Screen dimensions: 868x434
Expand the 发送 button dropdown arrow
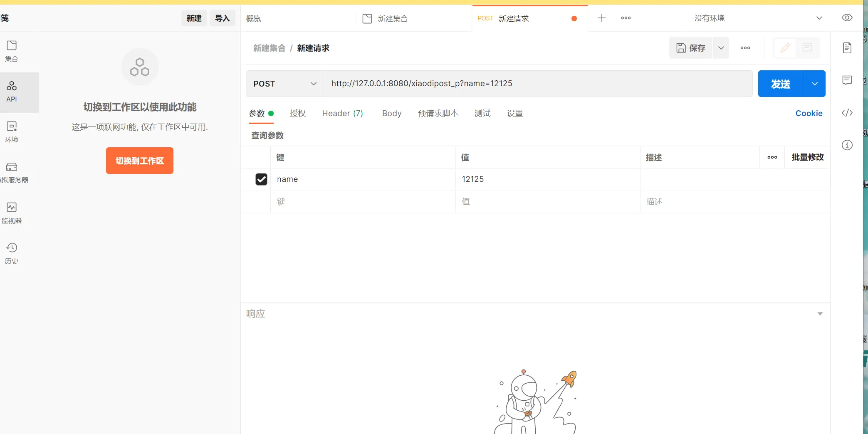pos(814,84)
